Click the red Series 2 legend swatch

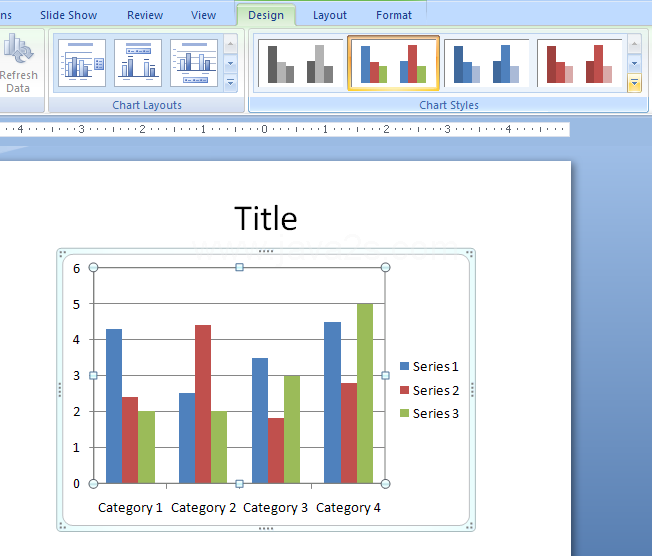click(404, 390)
